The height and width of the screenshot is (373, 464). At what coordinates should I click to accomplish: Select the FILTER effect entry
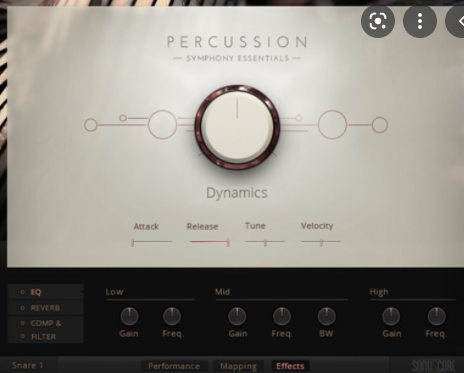pos(44,337)
